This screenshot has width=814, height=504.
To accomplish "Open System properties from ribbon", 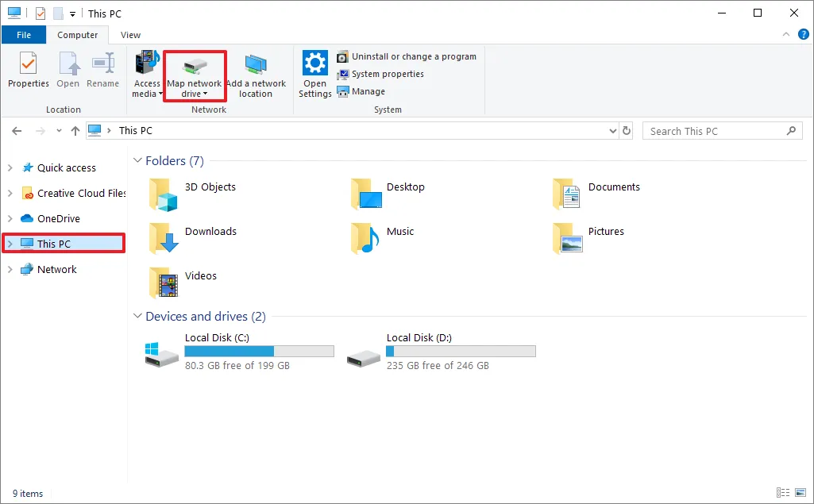I will point(387,74).
